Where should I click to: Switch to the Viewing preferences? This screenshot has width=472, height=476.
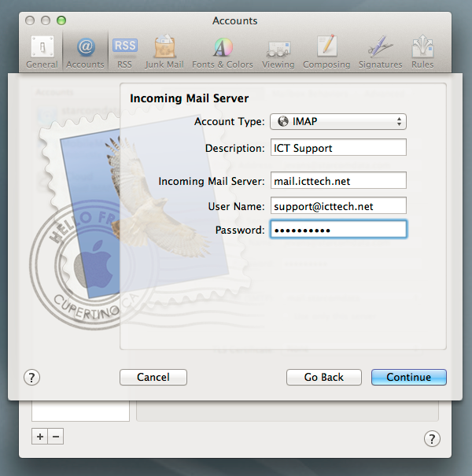click(x=278, y=52)
